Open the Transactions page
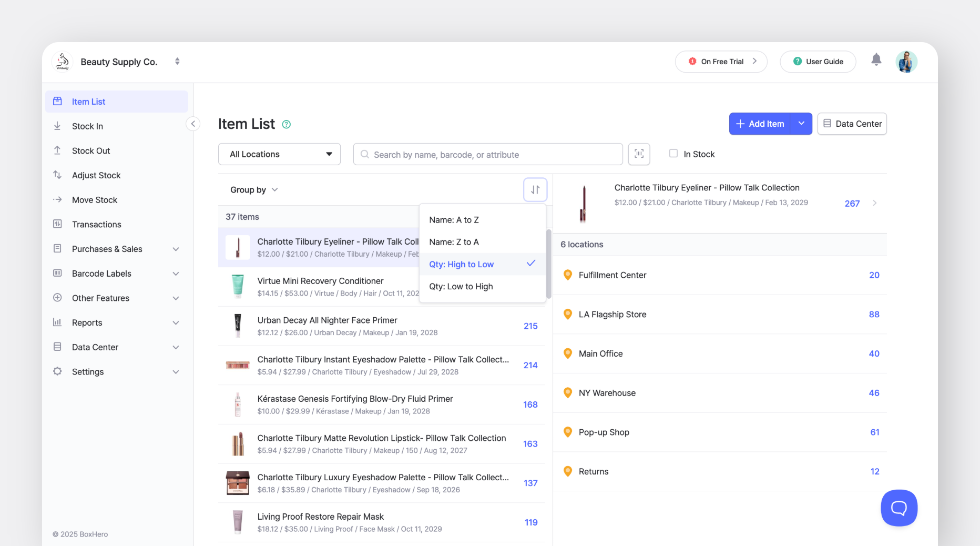The height and width of the screenshot is (546, 980). [97, 224]
